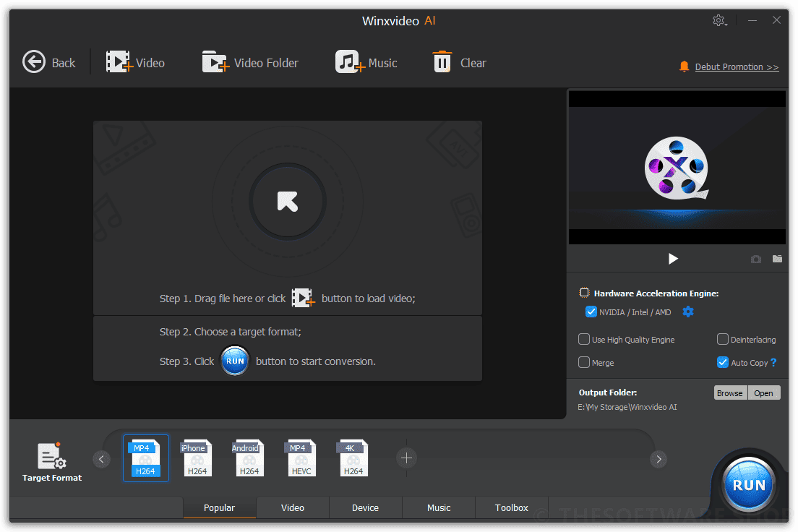Screen dimensions: 798x532
Task: Enable the Deinterlacing checkbox
Action: tap(723, 339)
